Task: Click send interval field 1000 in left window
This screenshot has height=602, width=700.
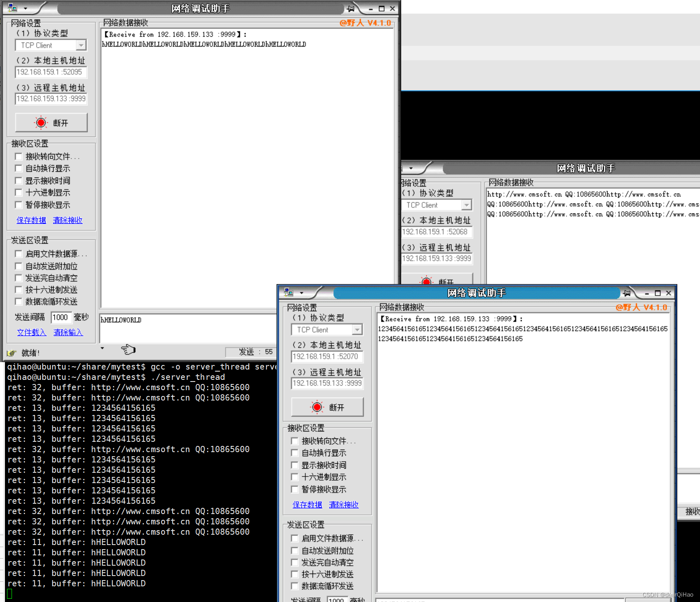Action: click(x=61, y=318)
